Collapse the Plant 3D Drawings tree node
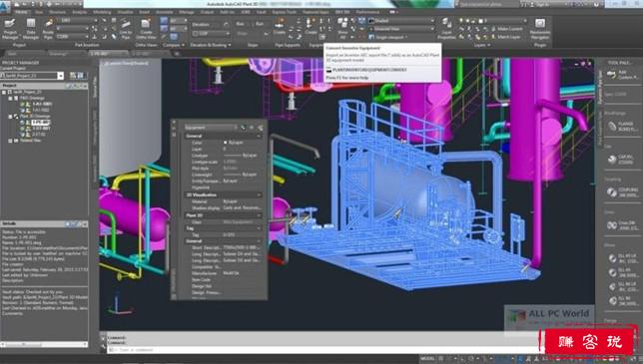Image resolution: width=643 pixels, height=364 pixels. click(11, 117)
